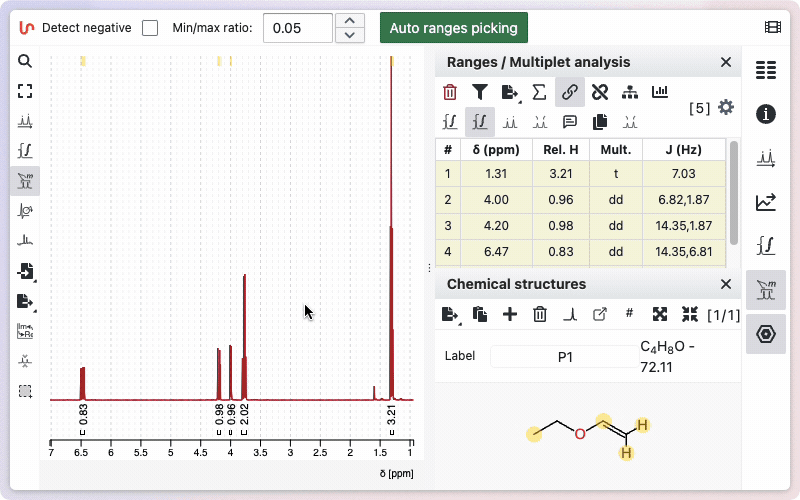Open the Ranges panel settings gear
This screenshot has height=500, width=800.
pos(726,107)
